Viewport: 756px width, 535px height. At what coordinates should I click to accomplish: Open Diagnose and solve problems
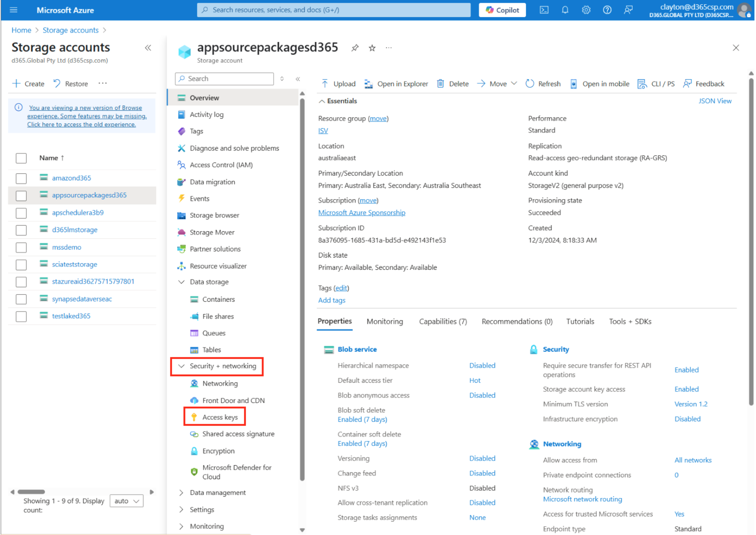coord(234,148)
